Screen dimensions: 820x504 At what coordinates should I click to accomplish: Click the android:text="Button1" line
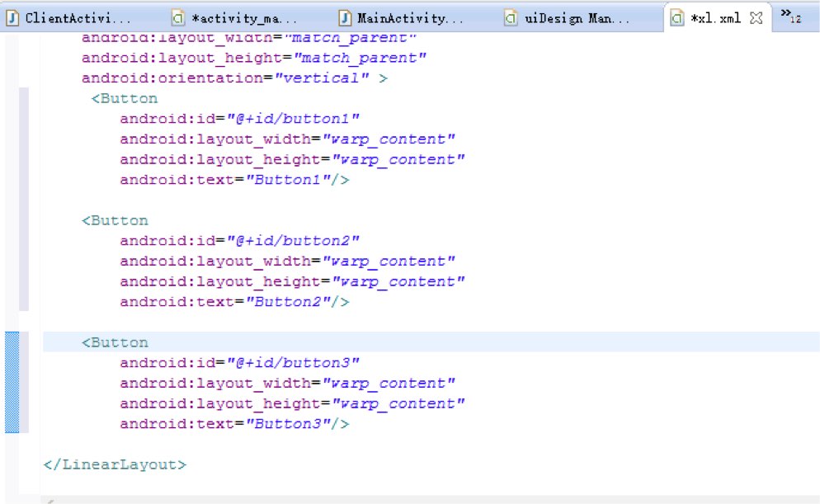[234, 181]
